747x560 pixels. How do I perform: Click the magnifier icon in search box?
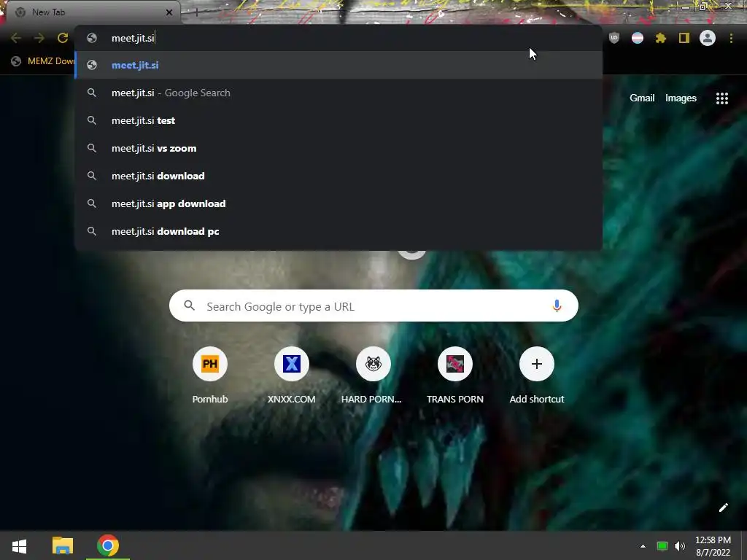(189, 306)
